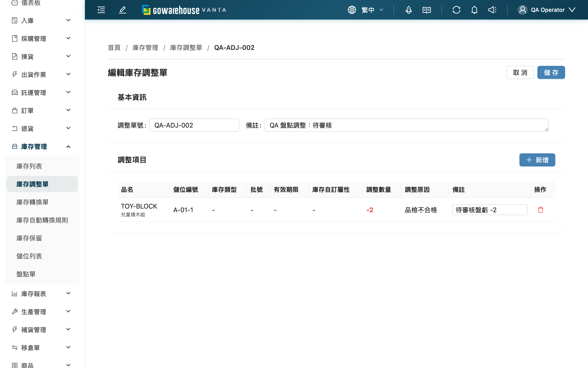Open the 繁中 language dropdown
Image resolution: width=588 pixels, height=368 pixels.
click(372, 10)
